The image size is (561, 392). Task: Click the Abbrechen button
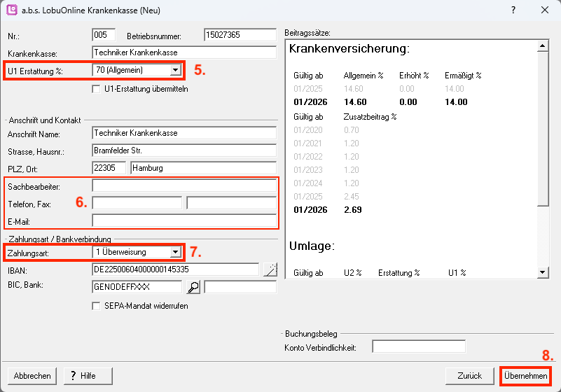(x=32, y=376)
